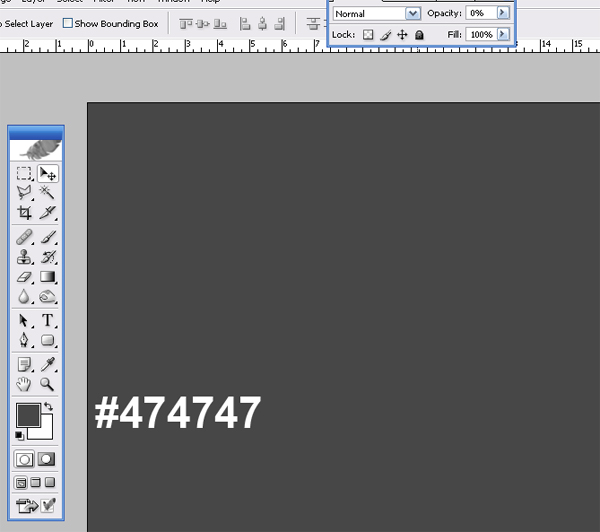This screenshot has height=532, width=600.
Task: Distribute top edges in the options bar
Action: (x=313, y=24)
